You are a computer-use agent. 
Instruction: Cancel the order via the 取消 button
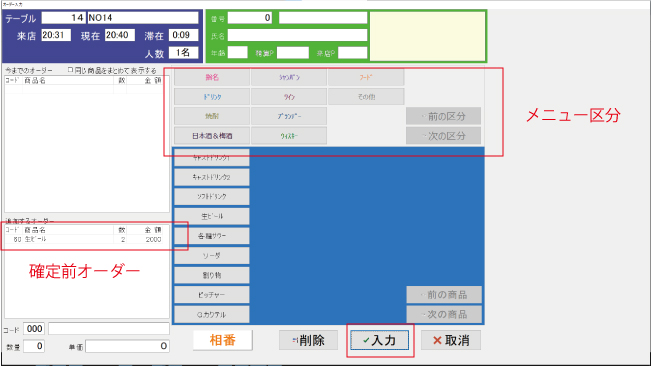tap(451, 340)
